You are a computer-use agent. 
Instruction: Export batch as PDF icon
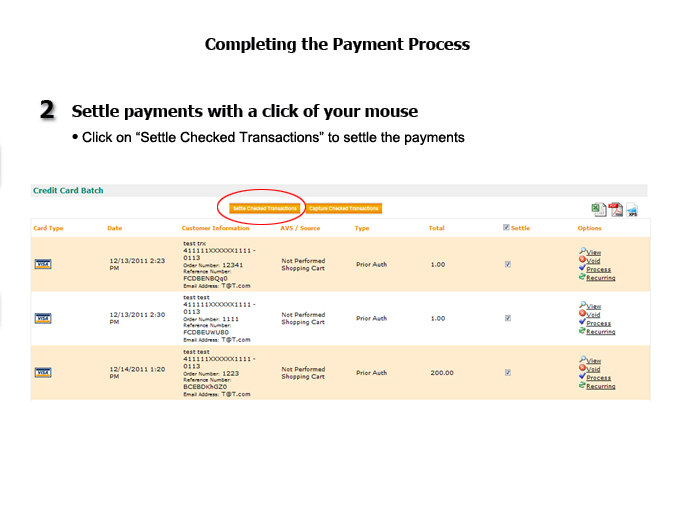pos(615,209)
